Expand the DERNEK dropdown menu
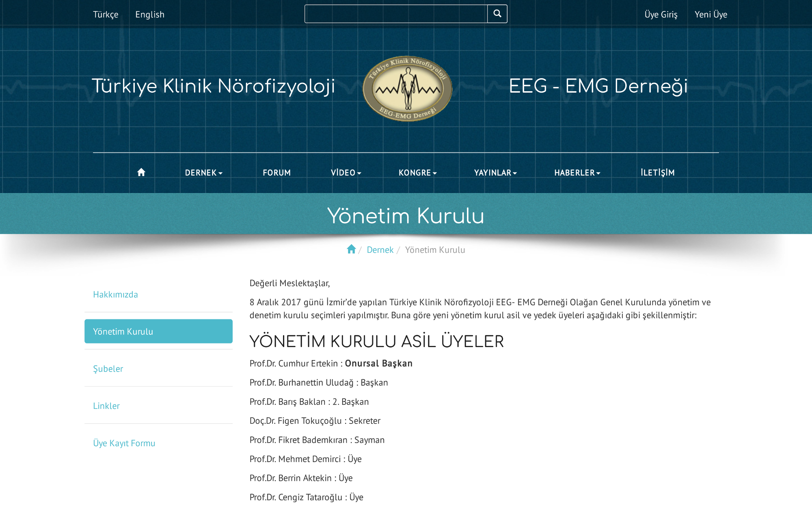812x508 pixels. tap(204, 173)
